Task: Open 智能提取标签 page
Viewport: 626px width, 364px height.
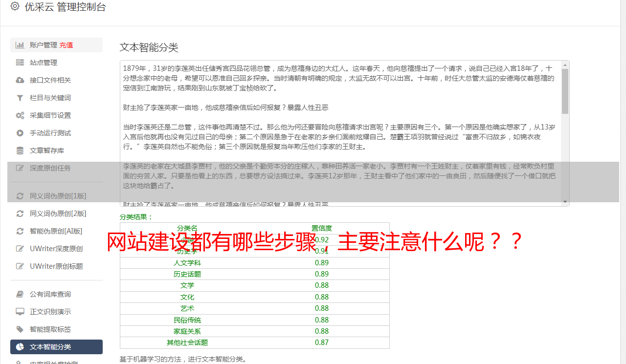Action: pyautogui.click(x=56, y=329)
